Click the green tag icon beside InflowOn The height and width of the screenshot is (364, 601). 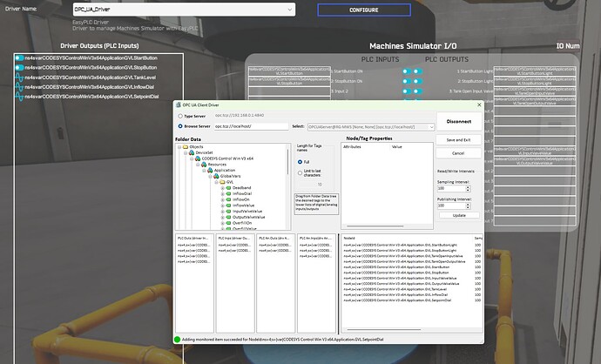click(228, 199)
